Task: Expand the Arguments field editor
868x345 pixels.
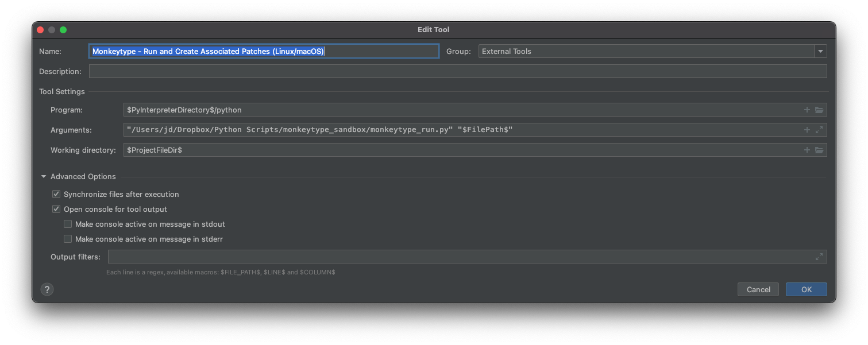Action: pos(819,130)
